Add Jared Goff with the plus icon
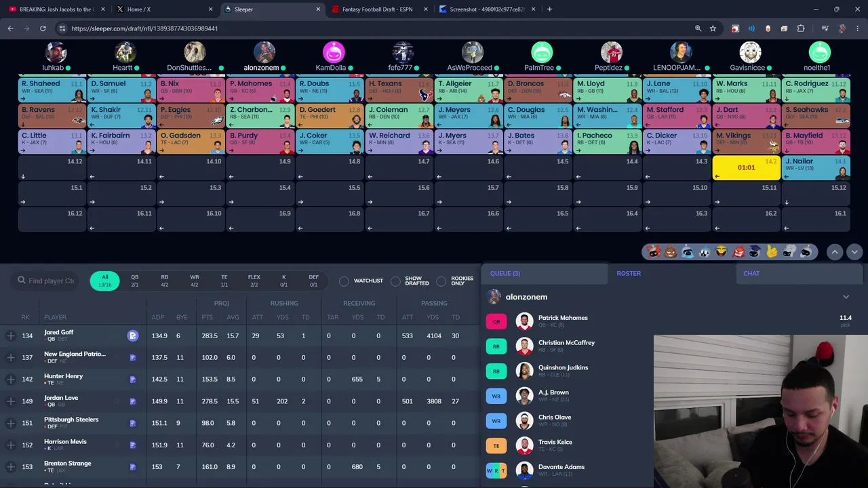This screenshot has width=868, height=488. tap(11, 335)
